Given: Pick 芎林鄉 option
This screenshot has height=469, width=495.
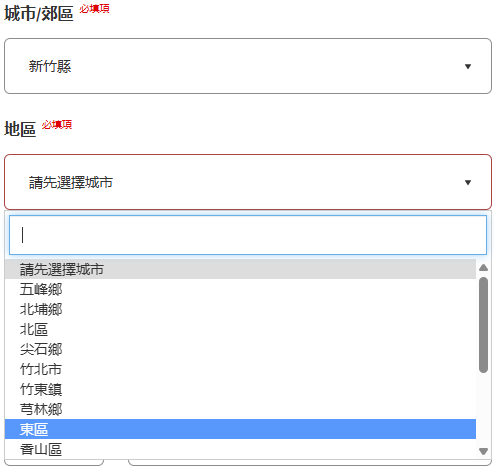Looking at the screenshot, I should point(240,409).
